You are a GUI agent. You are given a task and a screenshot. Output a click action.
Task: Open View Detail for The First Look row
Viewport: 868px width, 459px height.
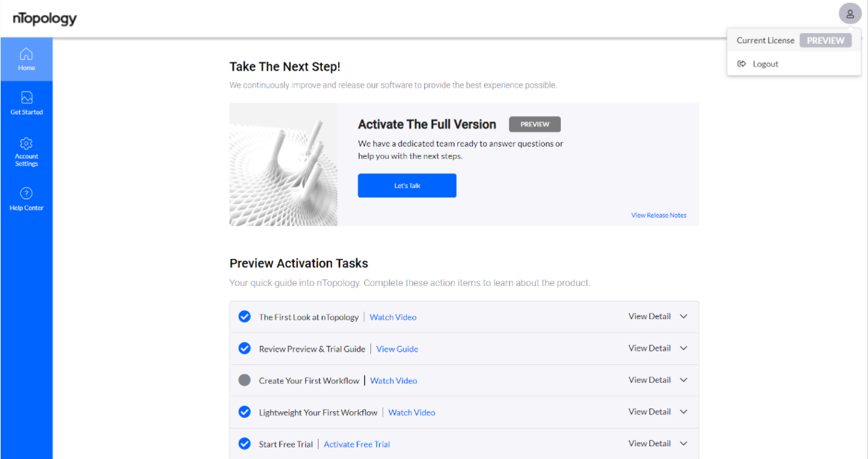(649, 316)
